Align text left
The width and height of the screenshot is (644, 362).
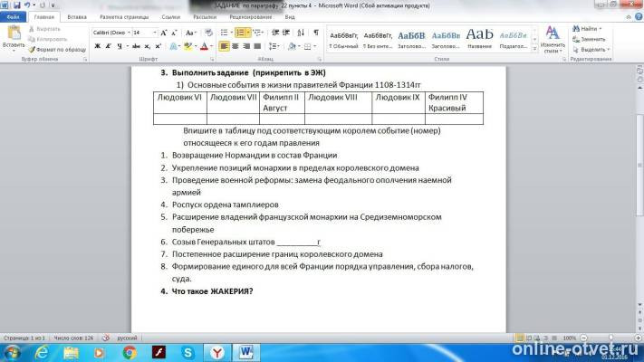[224, 46]
